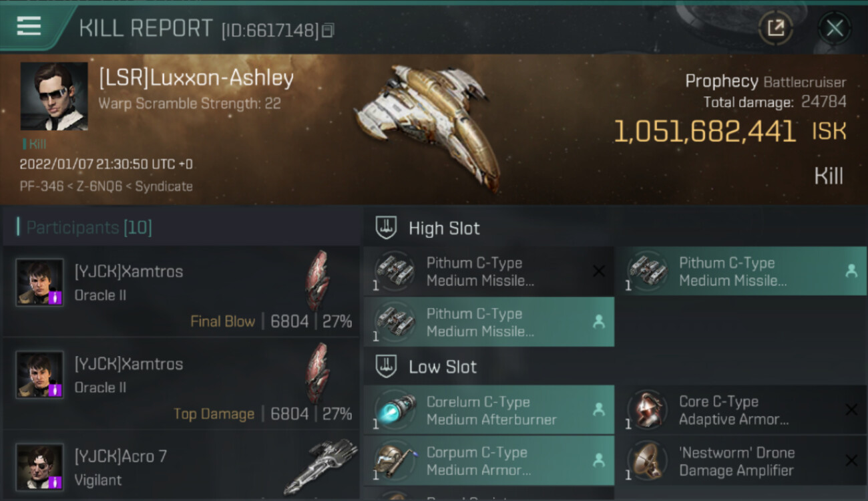
Task: Open the first Pithum C-Type Medium Missile item
Action: (x=489, y=271)
